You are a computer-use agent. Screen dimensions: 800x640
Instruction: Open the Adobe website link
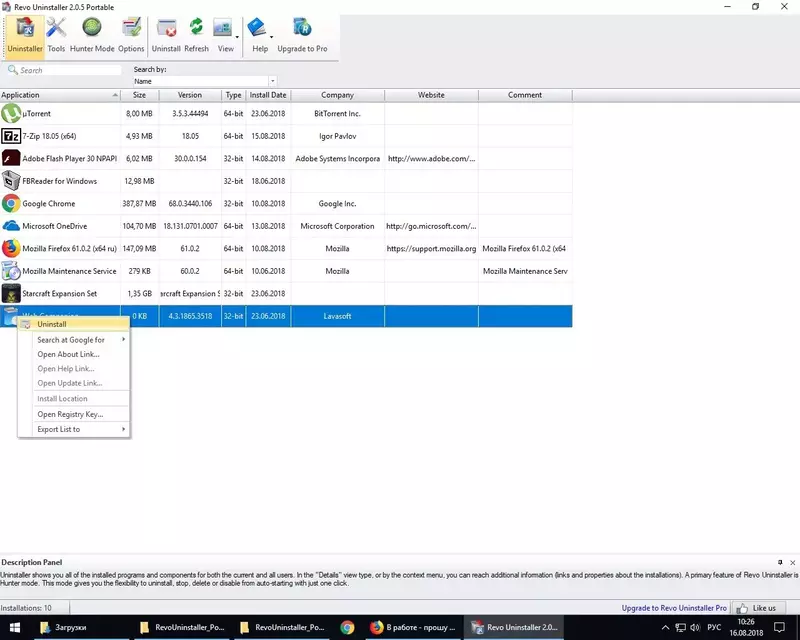pos(431,158)
